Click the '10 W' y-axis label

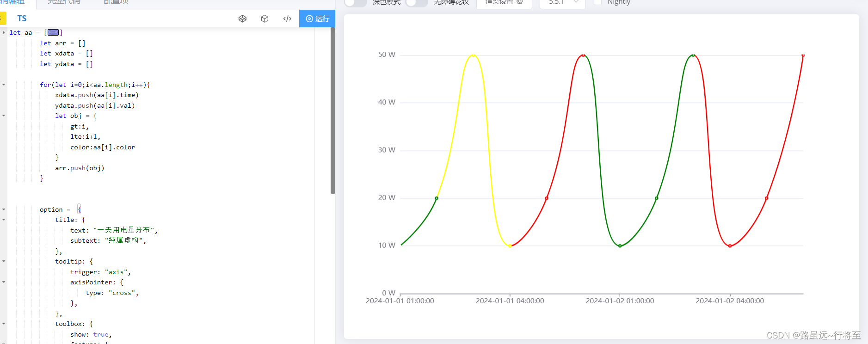click(387, 245)
